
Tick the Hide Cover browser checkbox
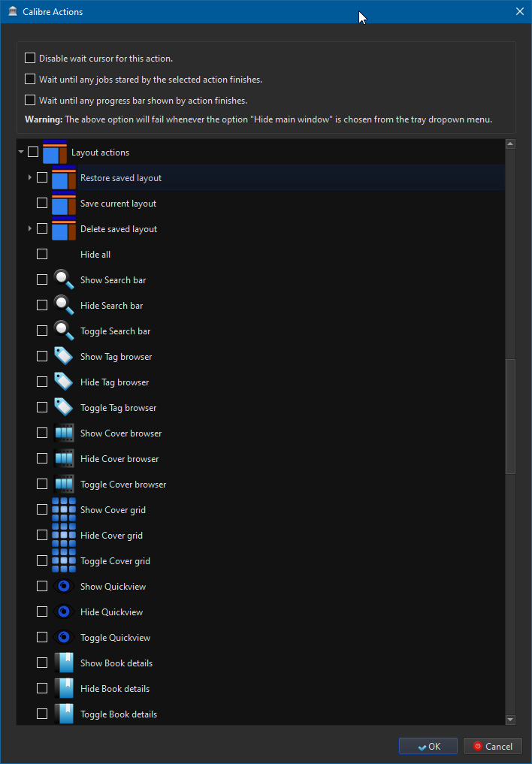pyautogui.click(x=42, y=458)
